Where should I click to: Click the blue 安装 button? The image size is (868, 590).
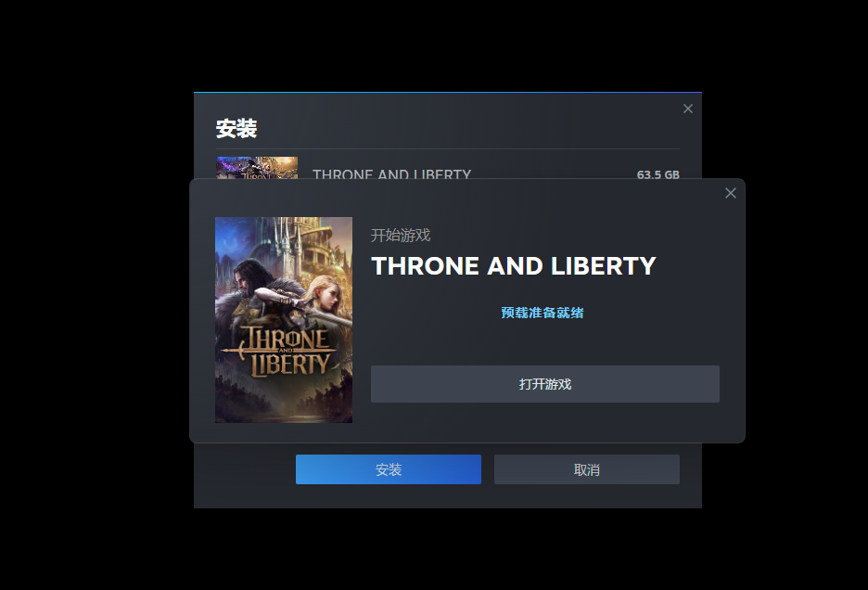pyautogui.click(x=389, y=469)
